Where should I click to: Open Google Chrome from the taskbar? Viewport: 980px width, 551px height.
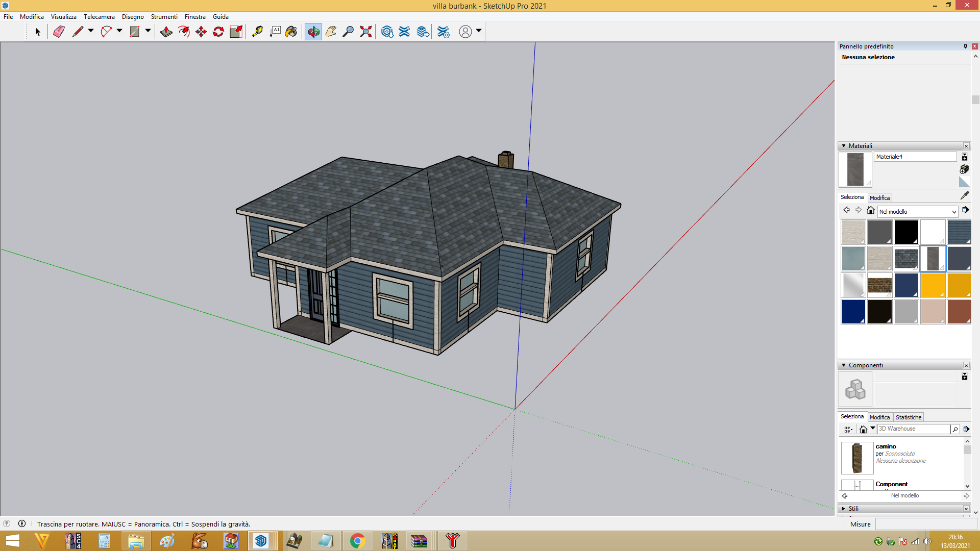click(357, 541)
